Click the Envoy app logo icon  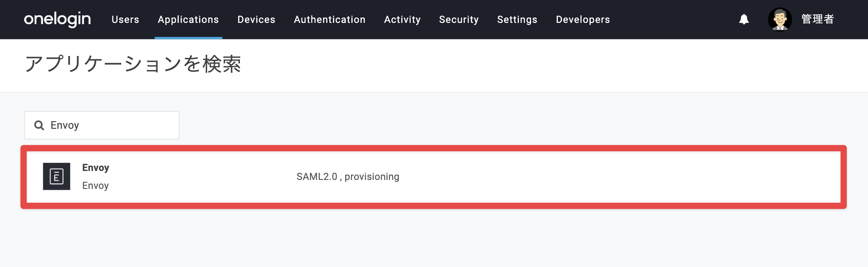coord(57,176)
